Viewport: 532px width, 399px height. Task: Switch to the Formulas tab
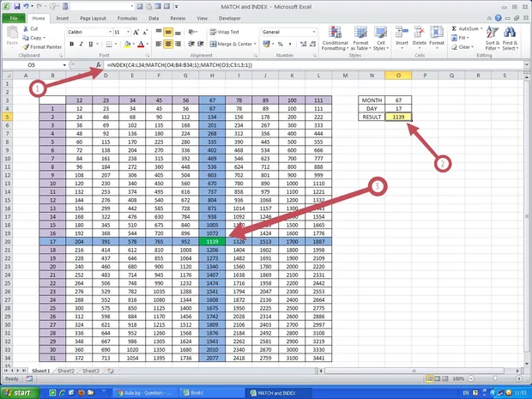(x=127, y=18)
